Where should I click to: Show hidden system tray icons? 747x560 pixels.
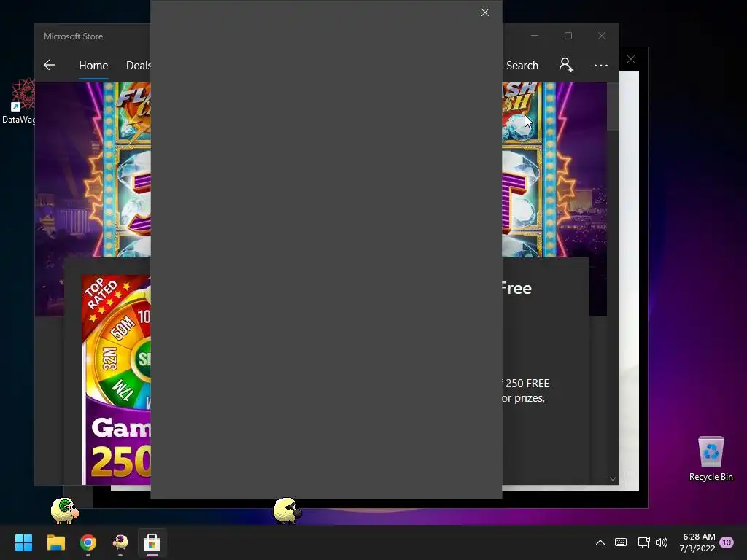point(600,542)
